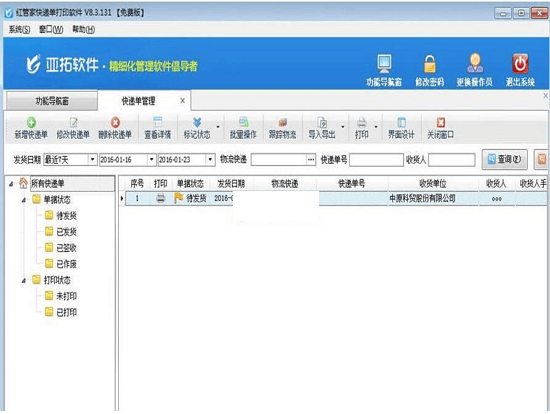Click the 收货人 input field

click(x=452, y=160)
